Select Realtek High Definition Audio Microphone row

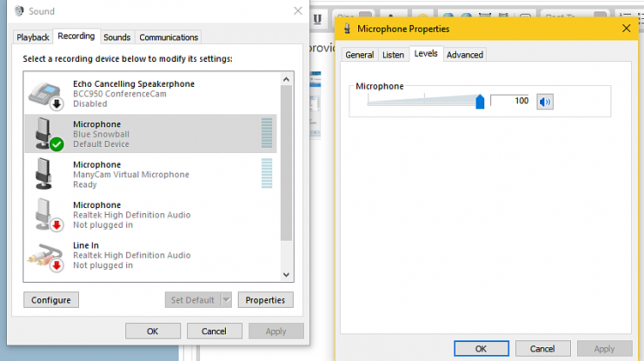[150, 215]
